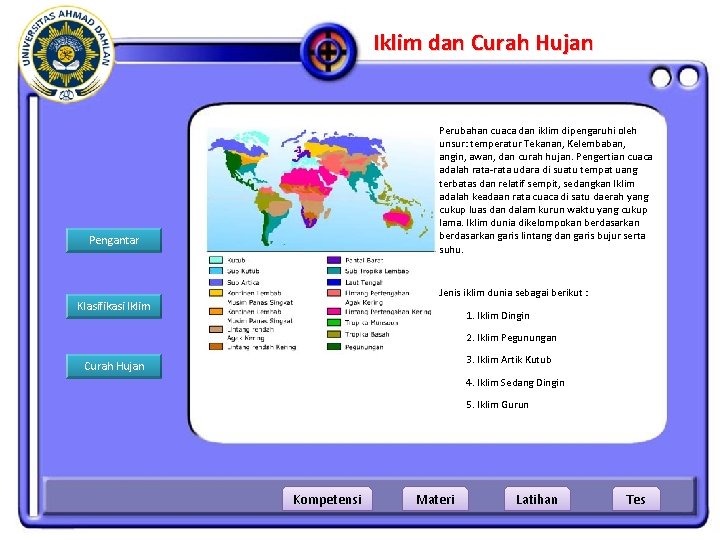This screenshot has height=540, width=720.
Task: Click the "Laut Tengah" legend label
Action: click(x=363, y=282)
